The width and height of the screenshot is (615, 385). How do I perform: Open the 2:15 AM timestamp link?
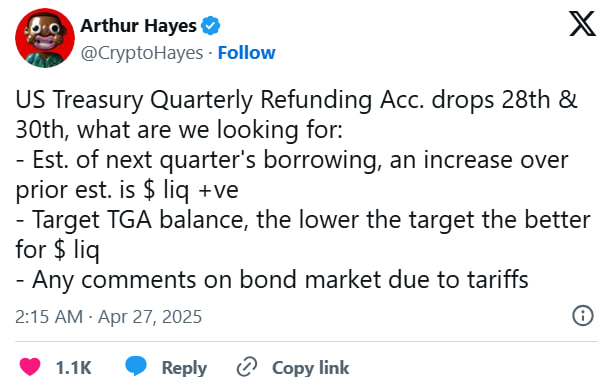49,316
